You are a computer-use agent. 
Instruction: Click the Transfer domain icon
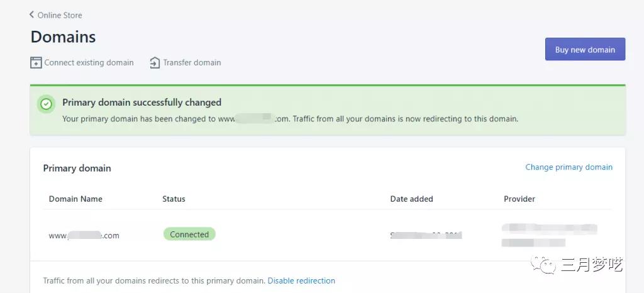point(155,62)
